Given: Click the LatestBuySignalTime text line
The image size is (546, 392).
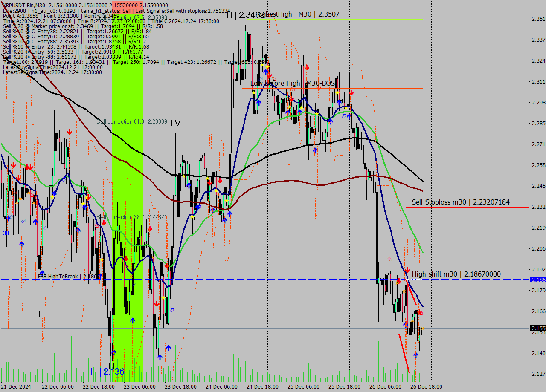Looking at the screenshot, I should click(x=53, y=67).
